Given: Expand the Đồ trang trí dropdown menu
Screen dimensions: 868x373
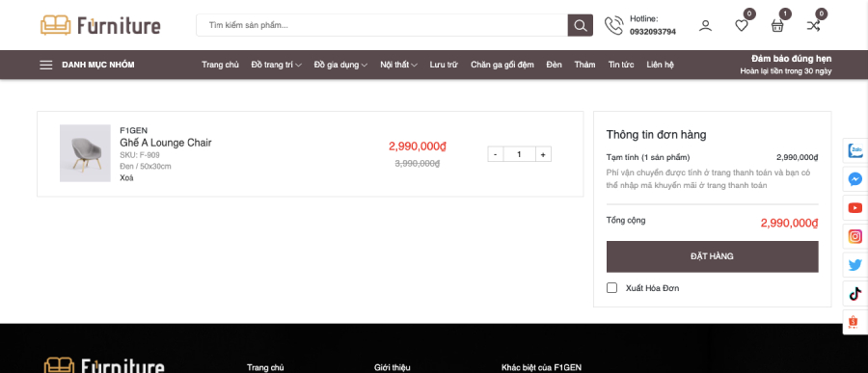Looking at the screenshot, I should click(276, 65).
